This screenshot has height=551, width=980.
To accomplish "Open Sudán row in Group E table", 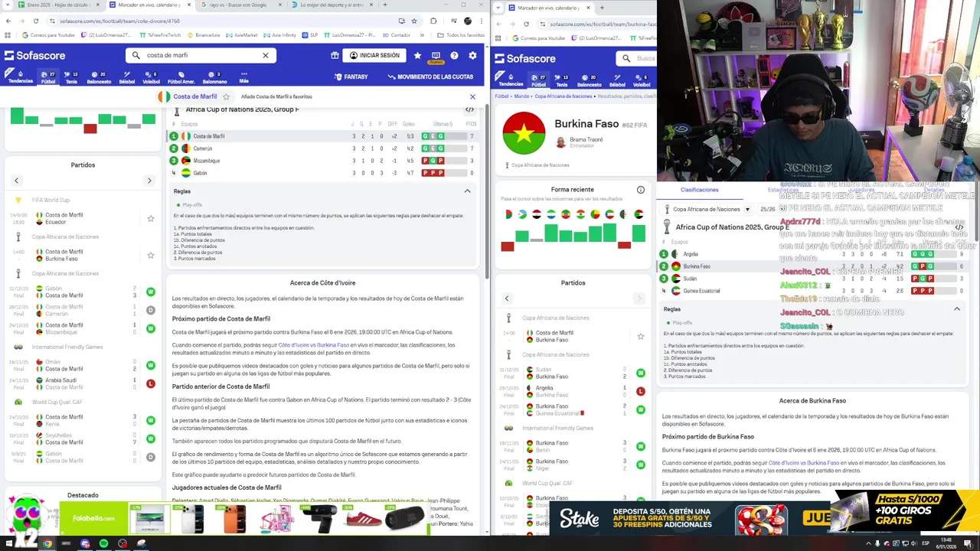I will [812, 279].
